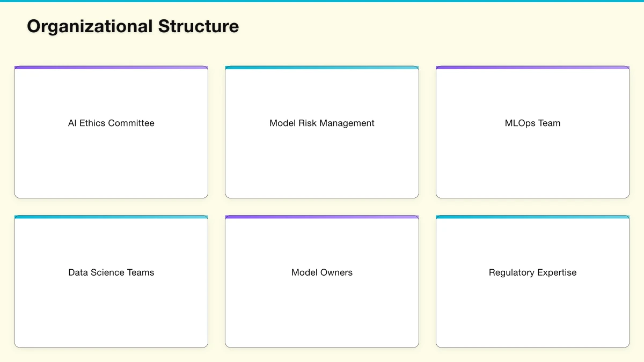The width and height of the screenshot is (644, 362).
Task: Click the teal gradient bar above Data Science Teams
Action: tap(111, 217)
